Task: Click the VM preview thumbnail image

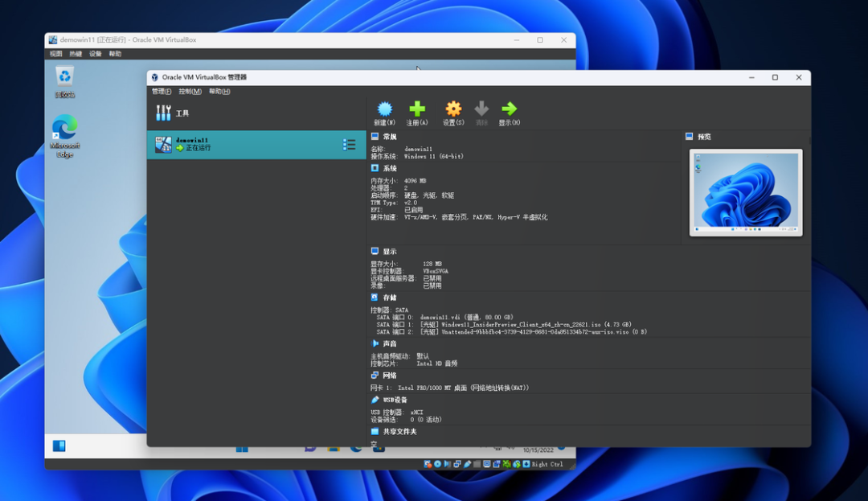Action: click(746, 192)
